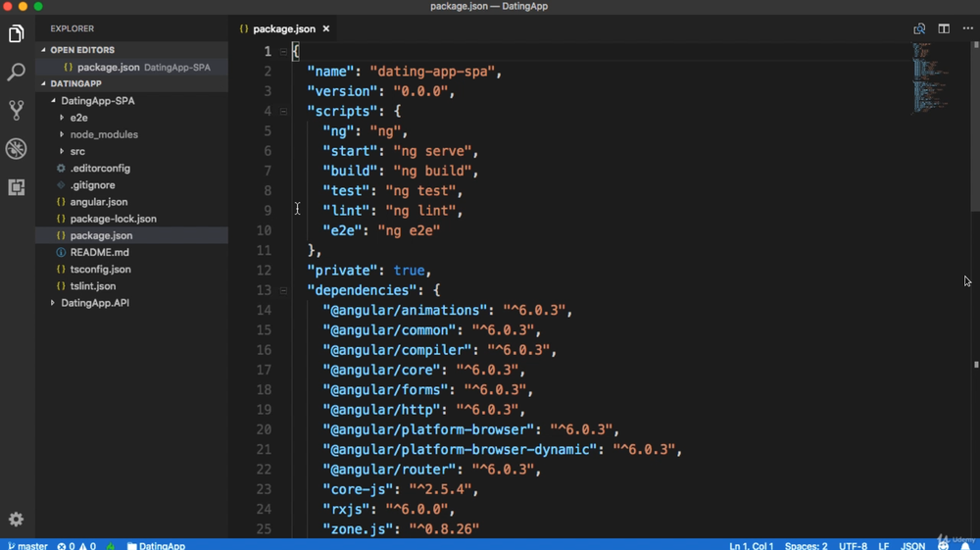Image resolution: width=980 pixels, height=550 pixels.
Task: Click the "rxjs" dependency key
Action: pos(346,510)
